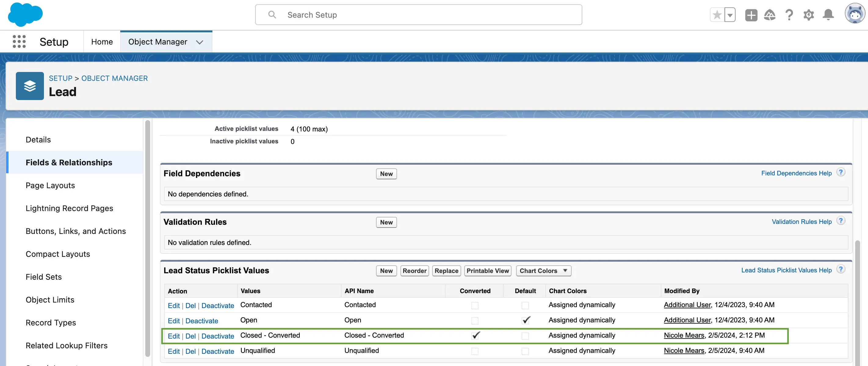
Task: Expand the Object Manager dropdown
Action: coord(200,42)
